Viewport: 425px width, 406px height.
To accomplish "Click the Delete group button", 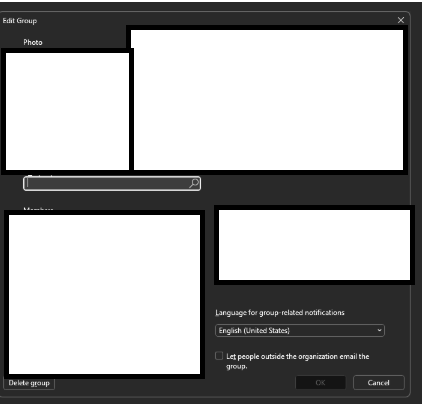I will (29, 383).
